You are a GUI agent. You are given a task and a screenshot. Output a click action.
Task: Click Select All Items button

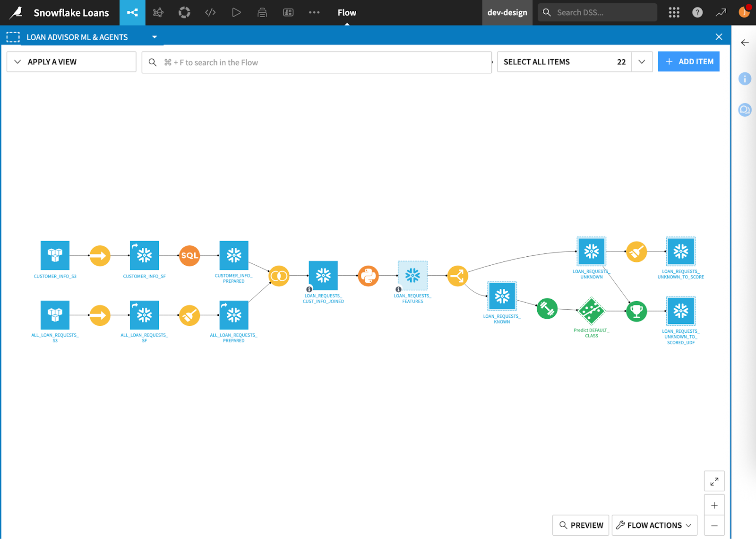click(x=564, y=62)
